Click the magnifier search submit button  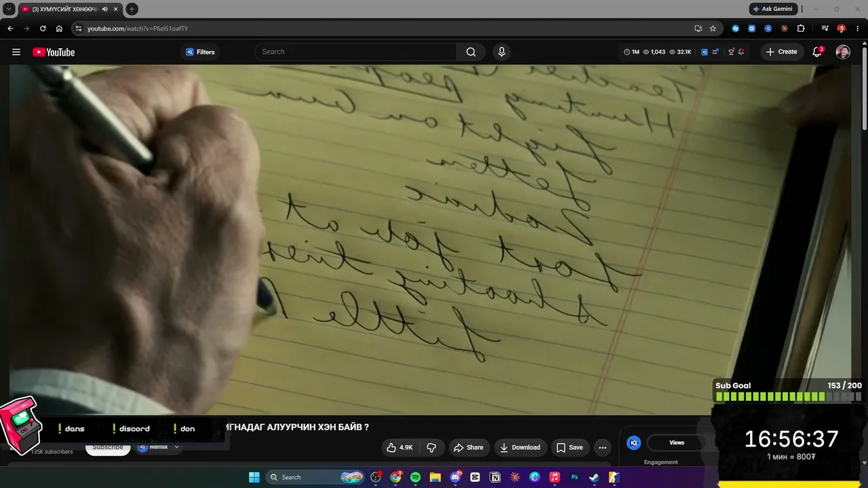(x=471, y=52)
